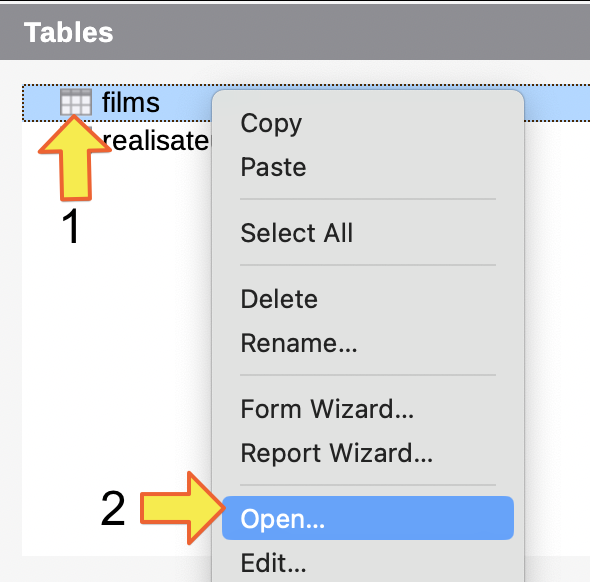The image size is (590, 582).
Task: Choose Edit... from the context menu
Action: 273,563
